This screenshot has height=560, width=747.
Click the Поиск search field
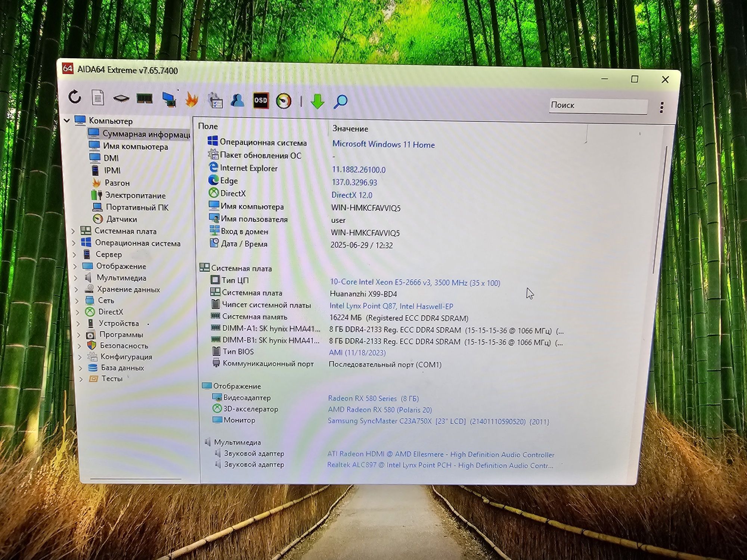pos(598,106)
